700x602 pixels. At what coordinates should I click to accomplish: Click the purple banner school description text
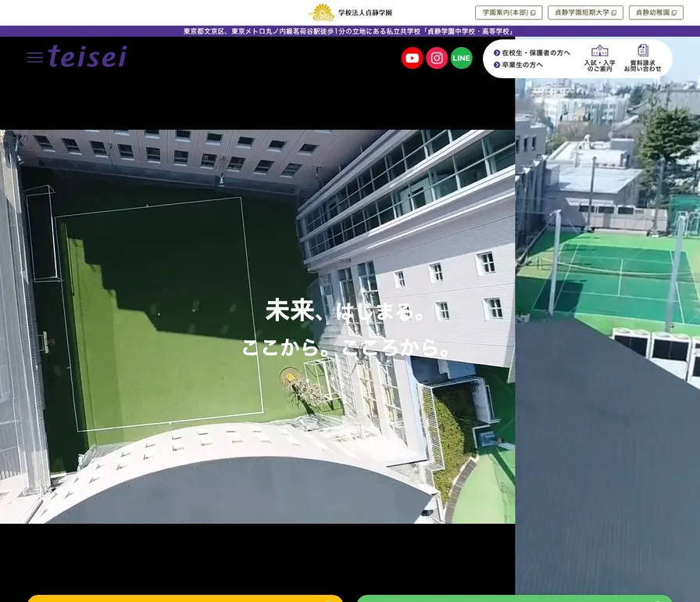[x=349, y=31]
